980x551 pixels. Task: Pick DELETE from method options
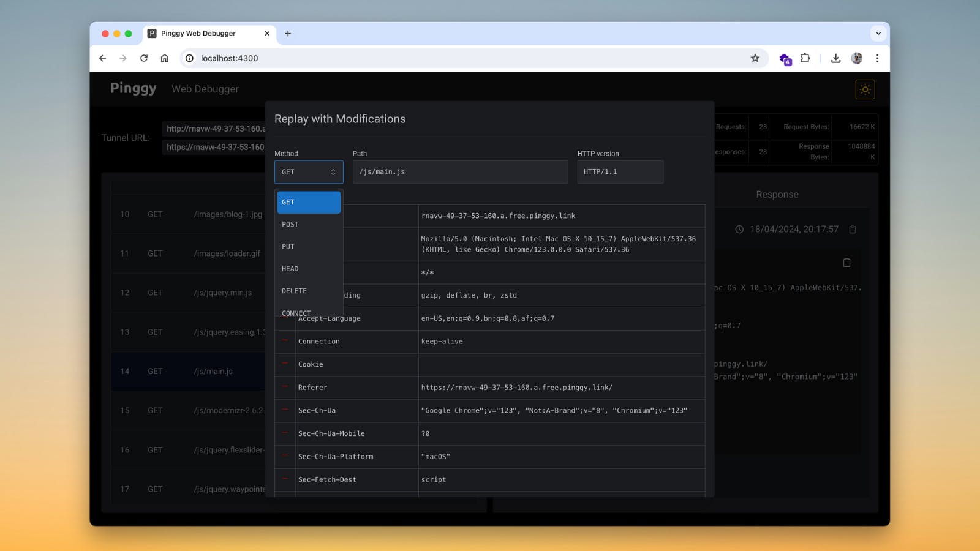tap(309, 291)
